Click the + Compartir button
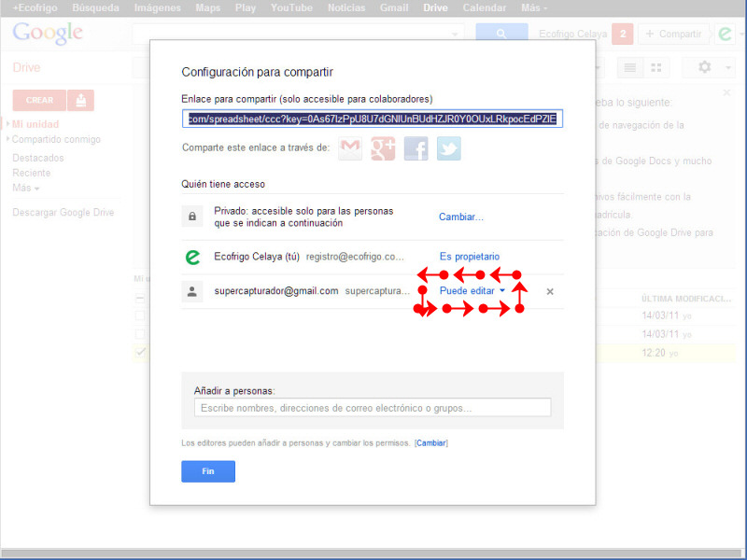Screen dimensions: 747x560 tap(673, 34)
